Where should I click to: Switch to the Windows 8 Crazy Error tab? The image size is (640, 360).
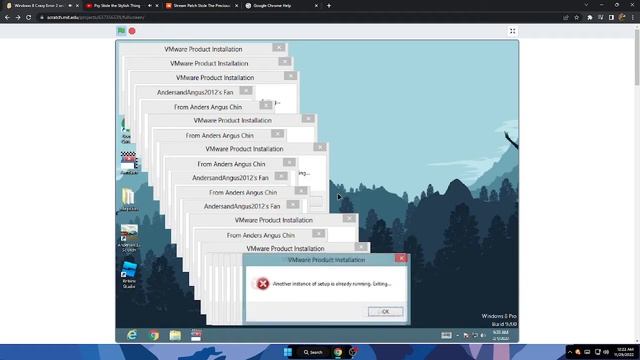(39, 6)
